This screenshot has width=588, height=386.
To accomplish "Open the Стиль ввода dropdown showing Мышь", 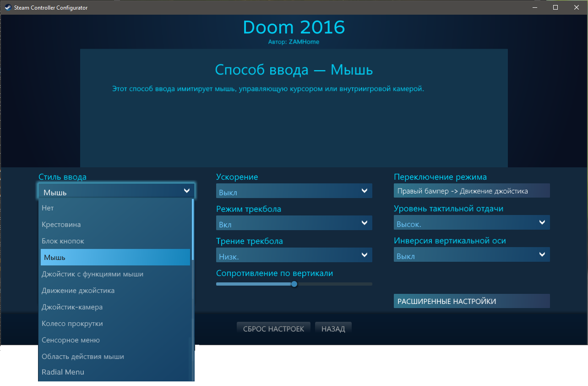I will pyautogui.click(x=116, y=191).
